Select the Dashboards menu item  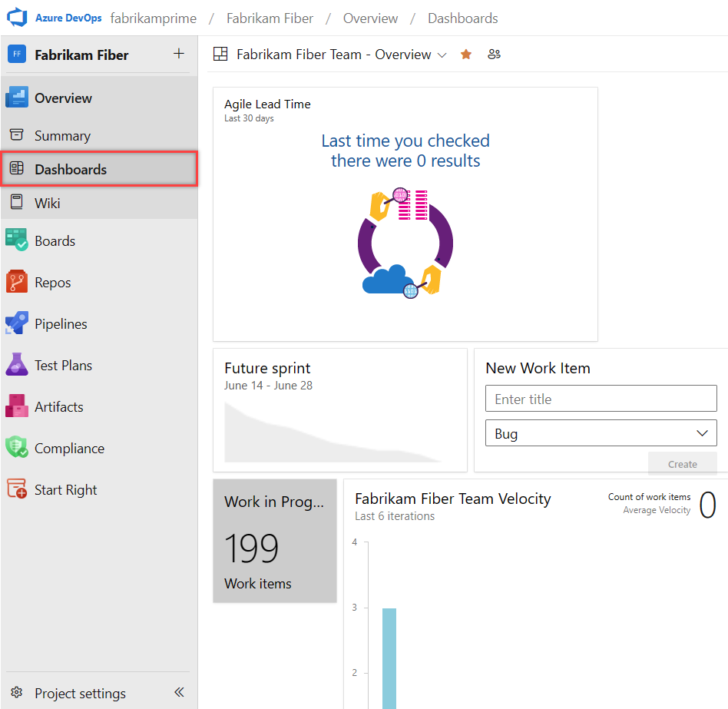pos(70,169)
